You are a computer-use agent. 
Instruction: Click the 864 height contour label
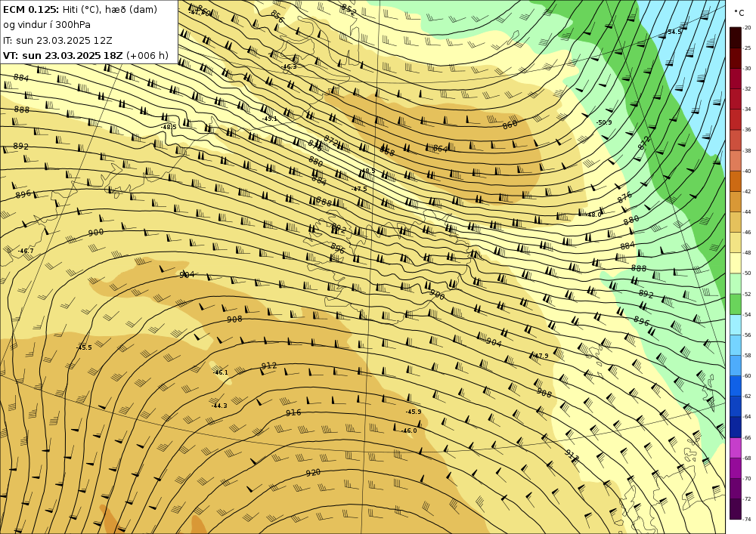click(440, 149)
